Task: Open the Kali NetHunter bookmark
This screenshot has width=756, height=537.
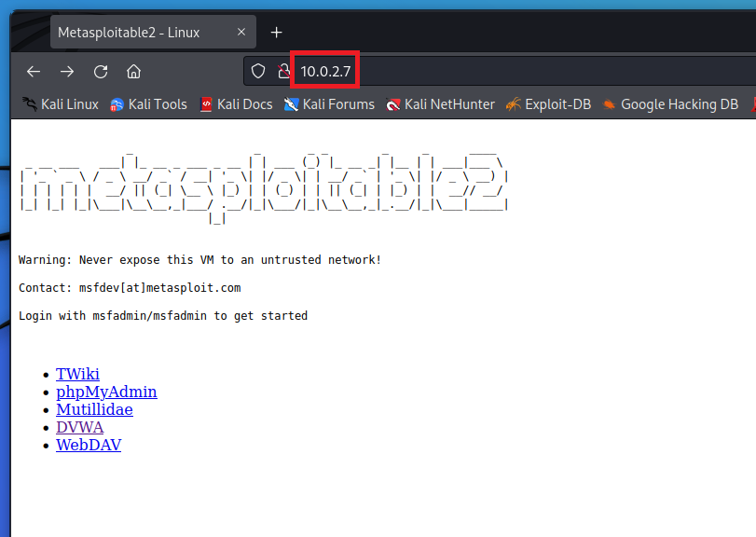Action: [440, 104]
